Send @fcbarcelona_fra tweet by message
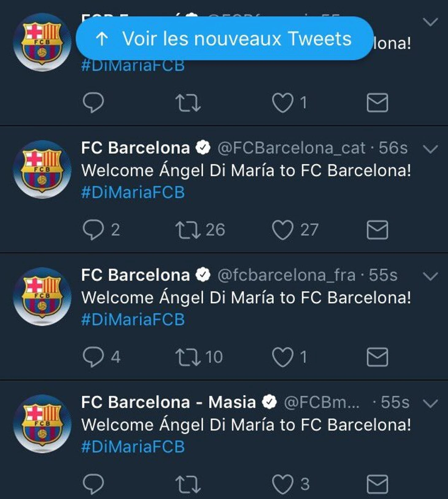This screenshot has width=448, height=499. 377,357
